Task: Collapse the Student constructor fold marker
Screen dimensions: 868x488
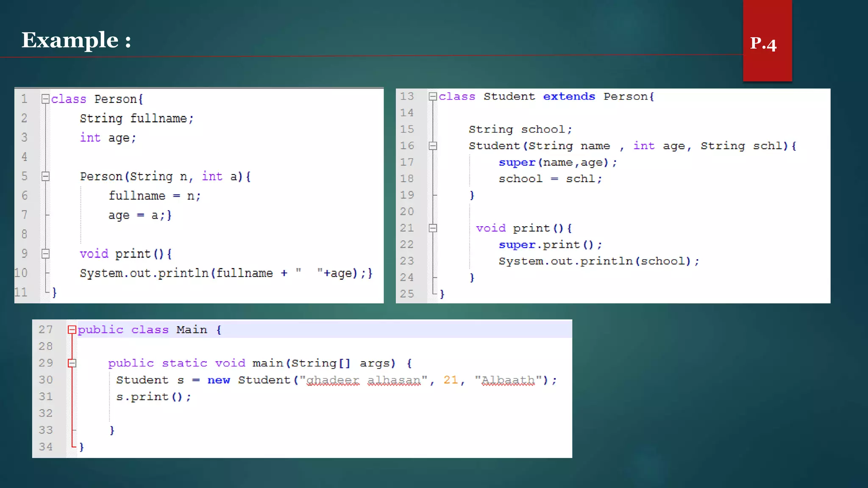Action: [433, 146]
